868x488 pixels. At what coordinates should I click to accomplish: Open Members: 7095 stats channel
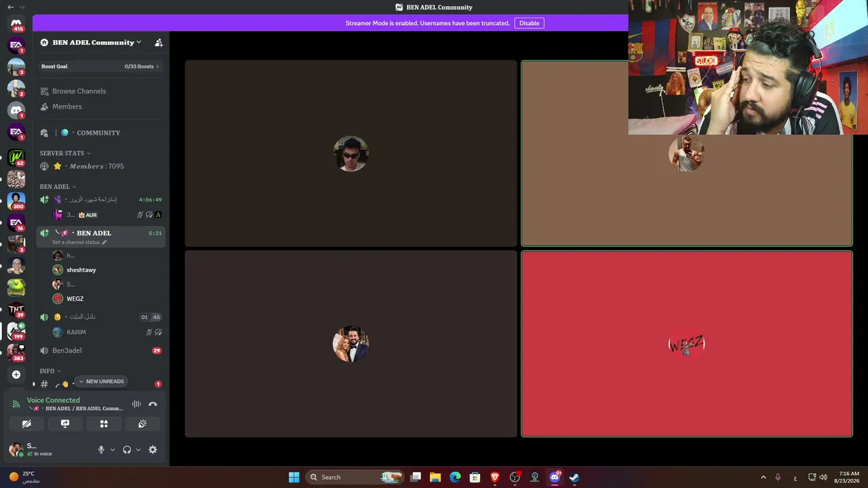101,166
